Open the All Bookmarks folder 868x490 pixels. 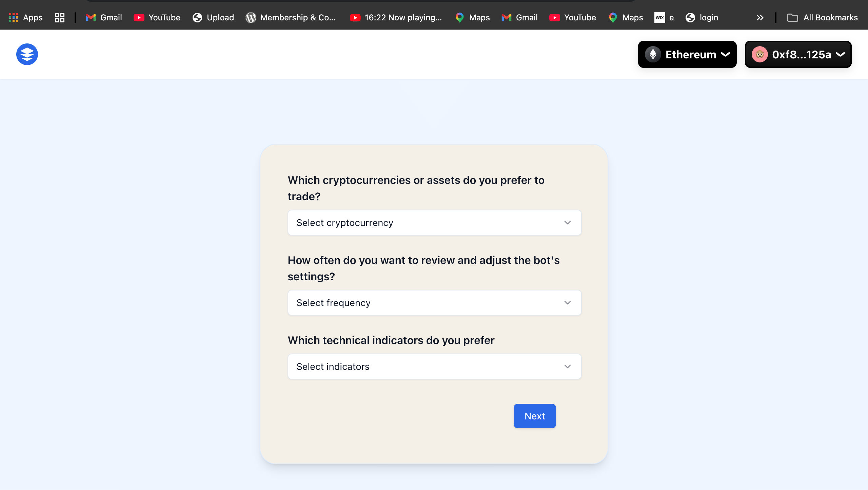(823, 18)
